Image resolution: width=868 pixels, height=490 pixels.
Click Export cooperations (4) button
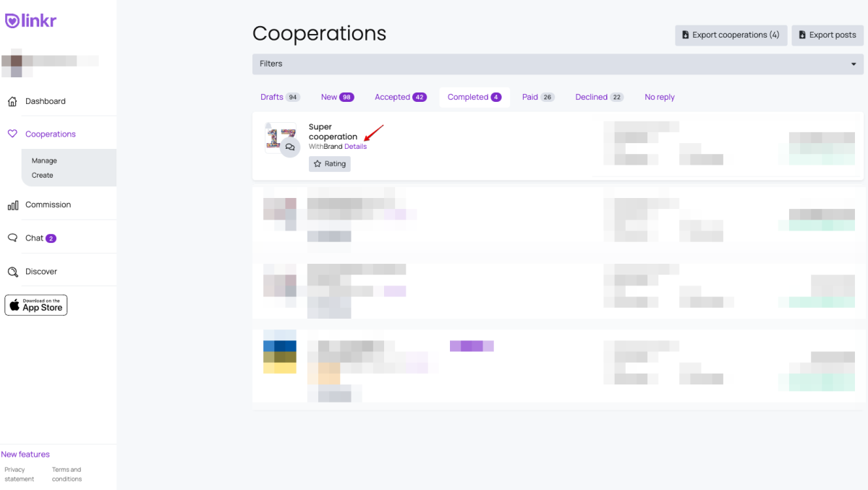point(731,35)
